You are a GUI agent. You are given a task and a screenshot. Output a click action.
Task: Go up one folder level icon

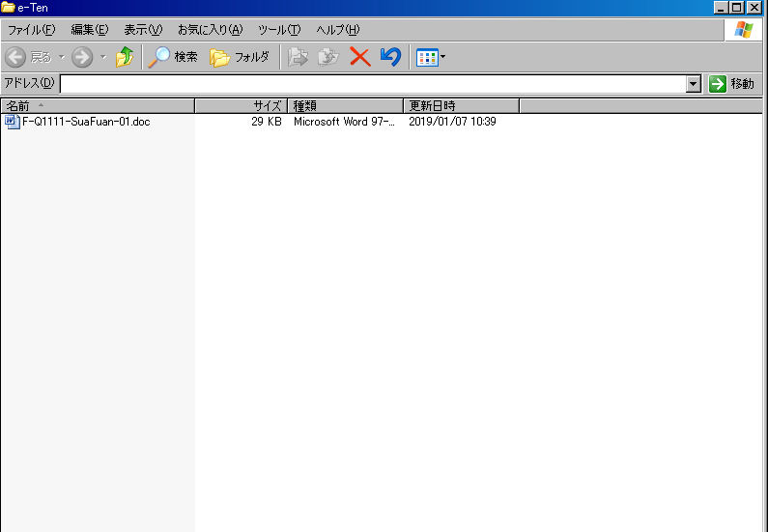click(125, 57)
